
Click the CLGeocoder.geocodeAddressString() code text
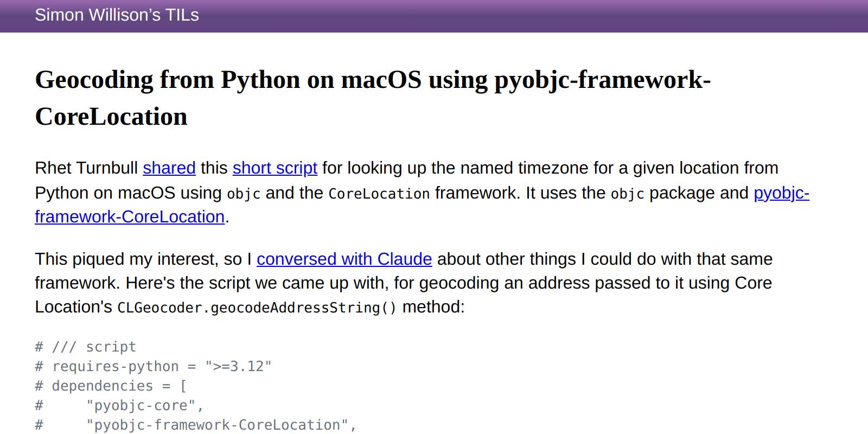tap(257, 308)
